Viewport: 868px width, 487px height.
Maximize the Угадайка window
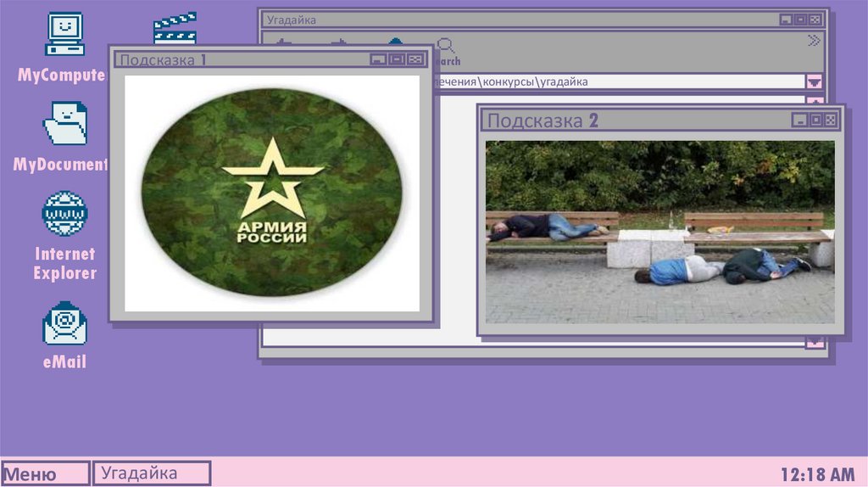pos(800,20)
